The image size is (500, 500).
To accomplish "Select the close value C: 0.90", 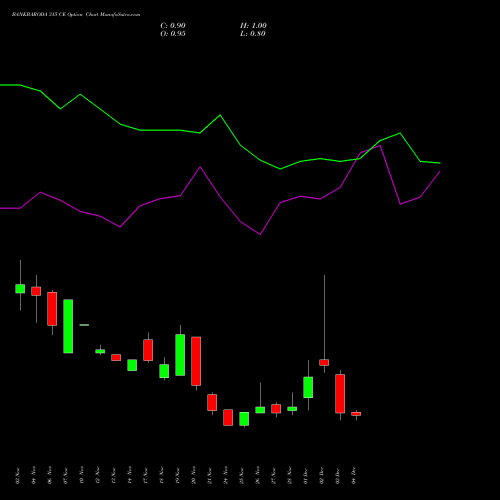I will coord(173,26).
